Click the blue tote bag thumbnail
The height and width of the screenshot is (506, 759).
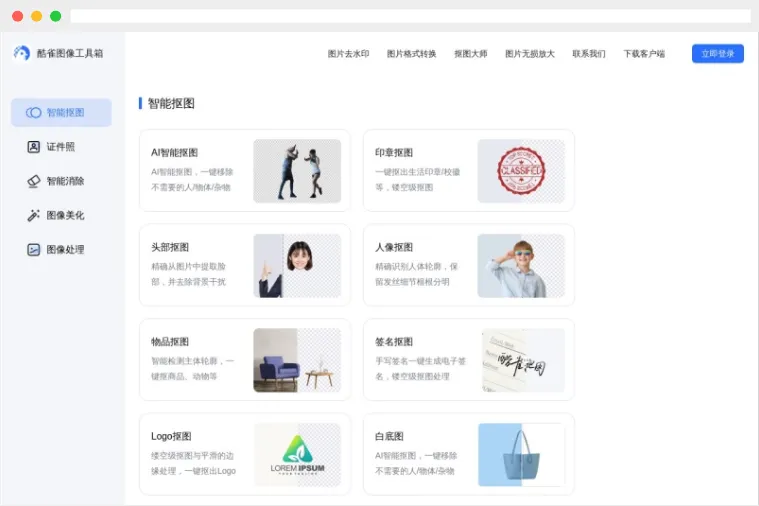pyautogui.click(x=521, y=455)
